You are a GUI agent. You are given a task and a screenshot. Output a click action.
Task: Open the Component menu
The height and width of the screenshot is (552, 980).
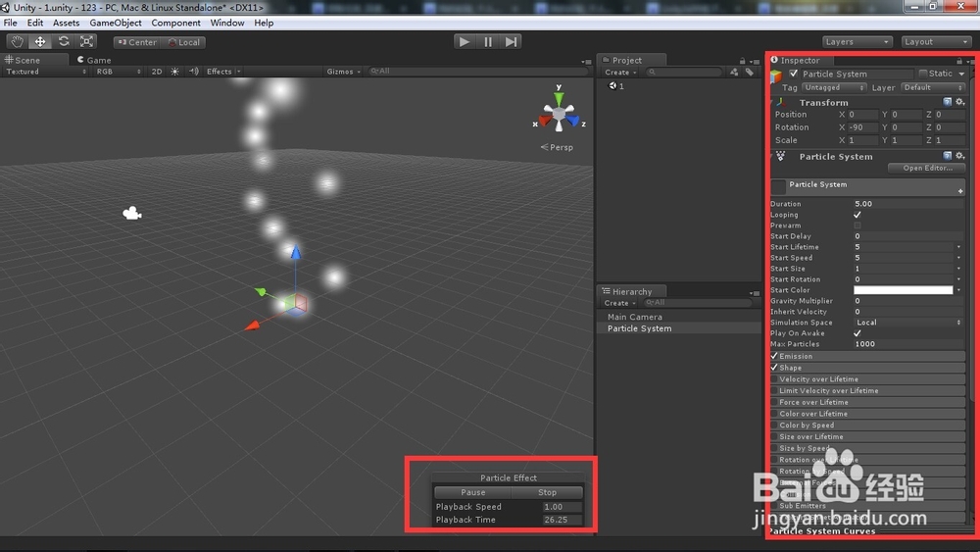click(175, 23)
